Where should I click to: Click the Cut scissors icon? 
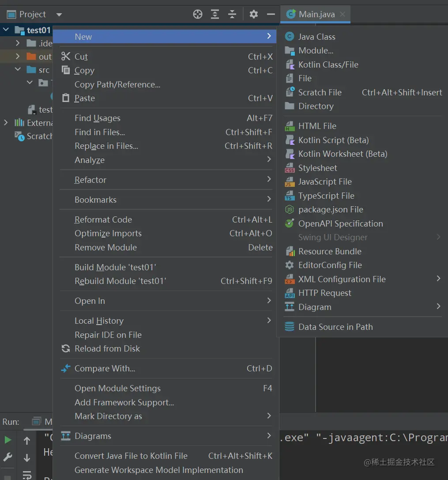coord(65,57)
